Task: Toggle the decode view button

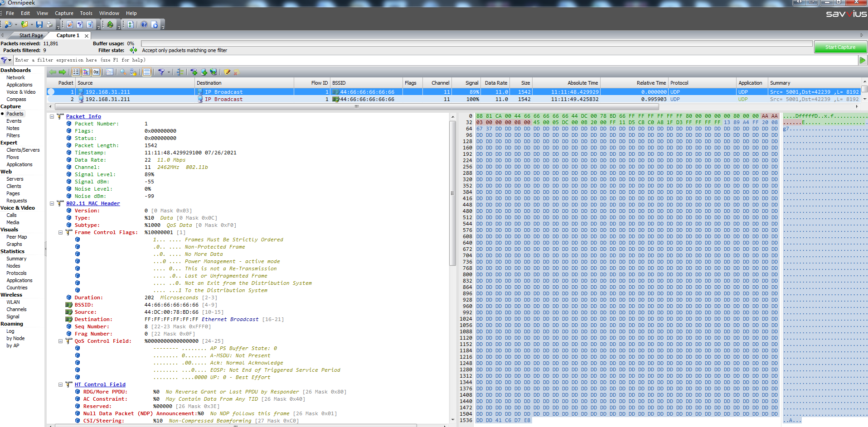Action: pos(86,72)
